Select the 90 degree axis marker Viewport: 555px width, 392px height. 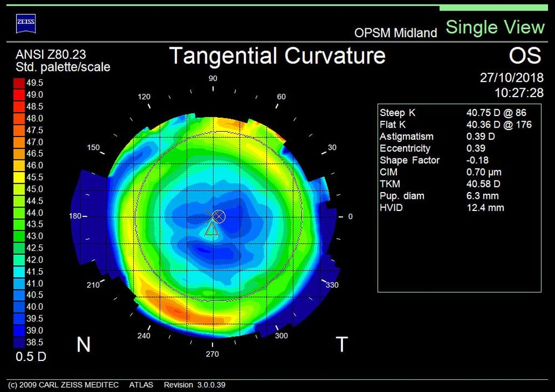(213, 78)
